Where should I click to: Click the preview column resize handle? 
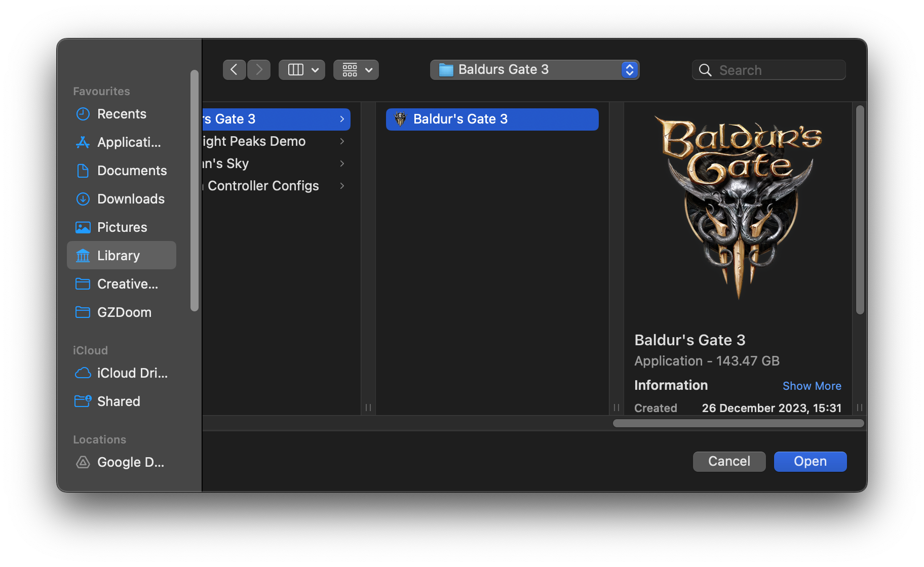click(860, 408)
